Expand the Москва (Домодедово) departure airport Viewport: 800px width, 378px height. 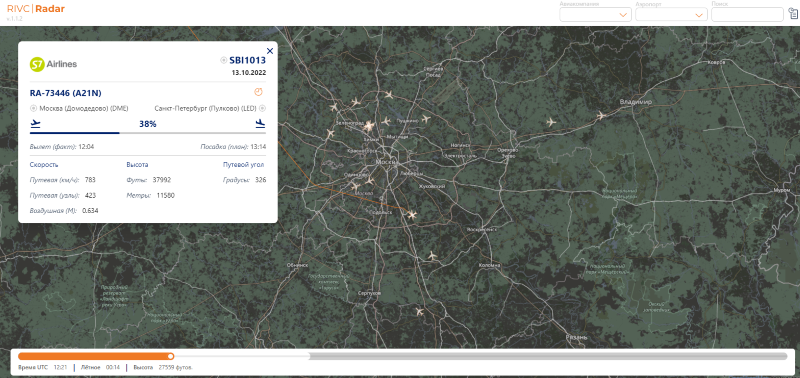(34, 108)
